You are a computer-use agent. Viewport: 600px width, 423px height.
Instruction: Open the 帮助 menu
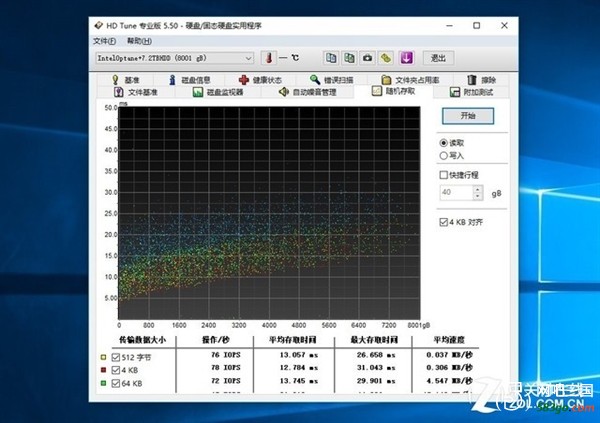pos(139,41)
